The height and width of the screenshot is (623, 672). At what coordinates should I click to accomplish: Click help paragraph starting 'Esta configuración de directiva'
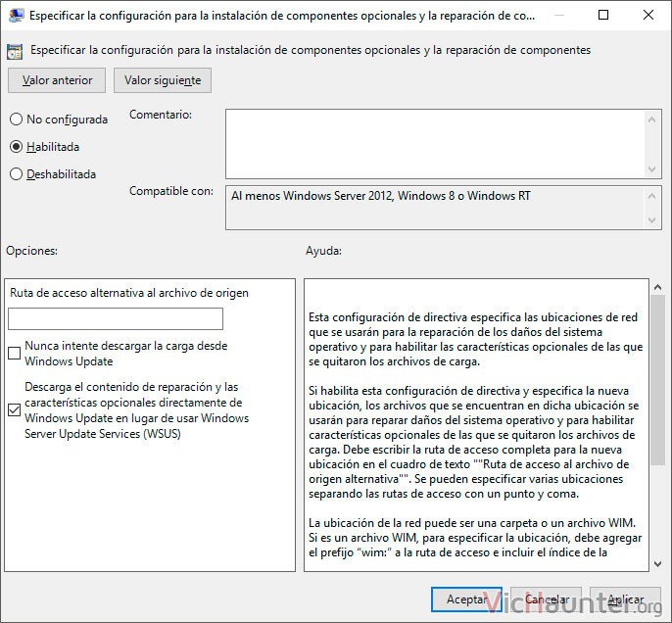click(476, 339)
